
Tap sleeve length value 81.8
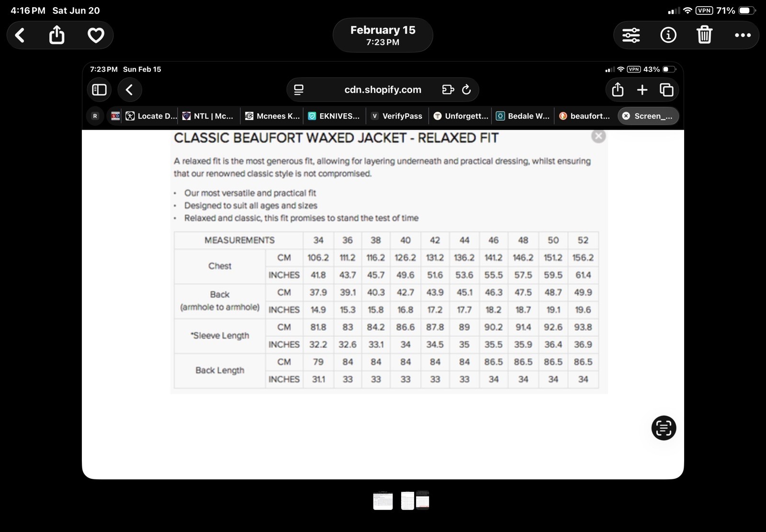(318, 327)
